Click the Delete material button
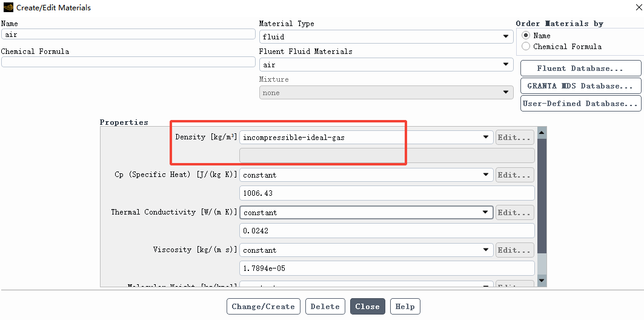 pos(325,307)
